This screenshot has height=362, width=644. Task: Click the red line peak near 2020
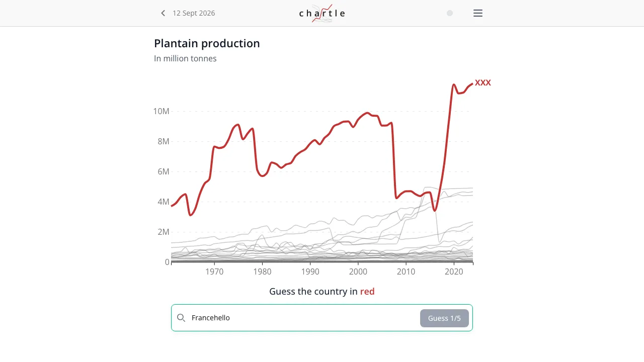point(454,84)
